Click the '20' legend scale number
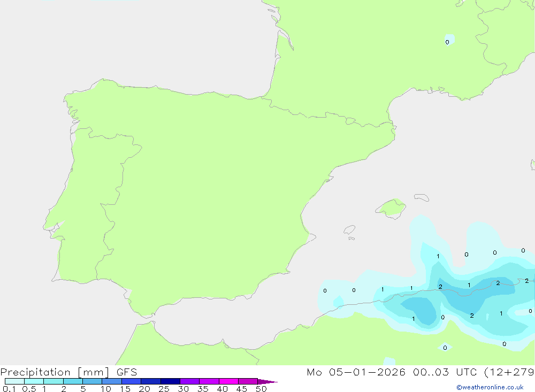 tap(144, 389)
